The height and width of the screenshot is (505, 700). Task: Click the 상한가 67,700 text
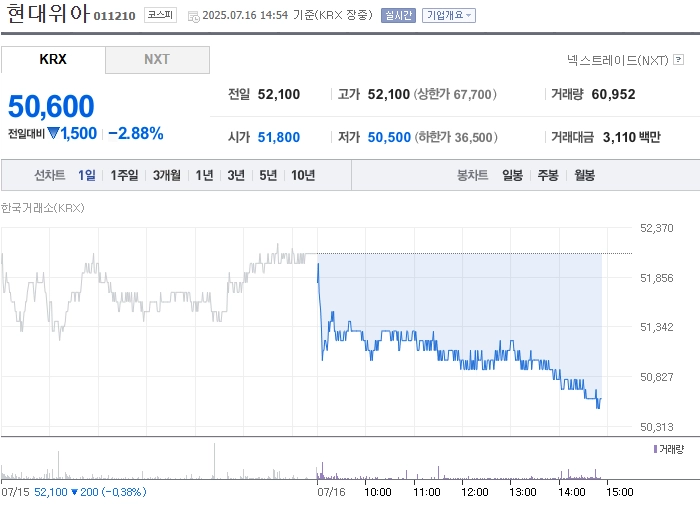(455, 94)
